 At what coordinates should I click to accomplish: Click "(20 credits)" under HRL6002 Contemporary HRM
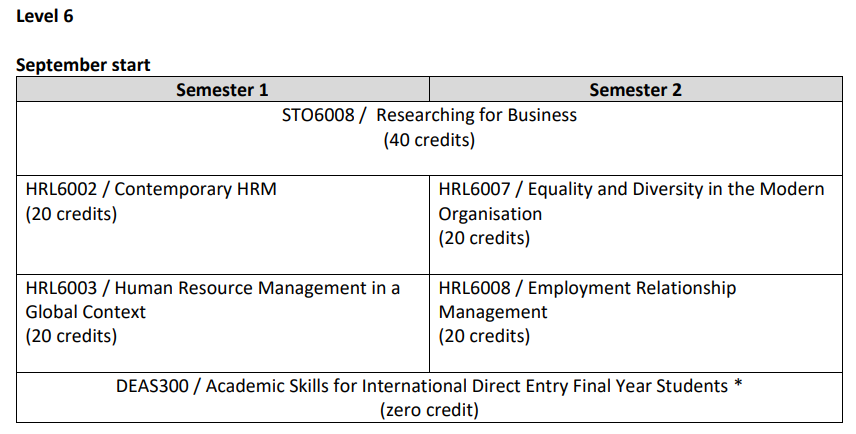71,214
